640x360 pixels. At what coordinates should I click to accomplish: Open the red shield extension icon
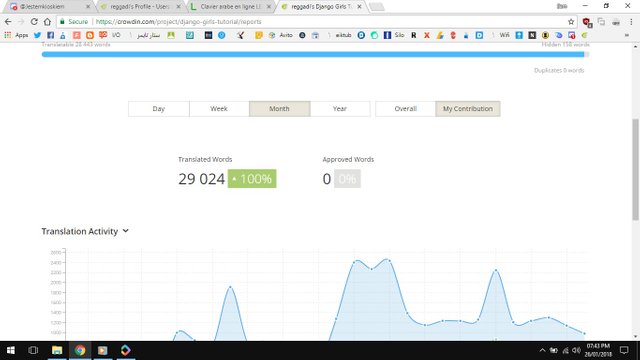tap(587, 22)
